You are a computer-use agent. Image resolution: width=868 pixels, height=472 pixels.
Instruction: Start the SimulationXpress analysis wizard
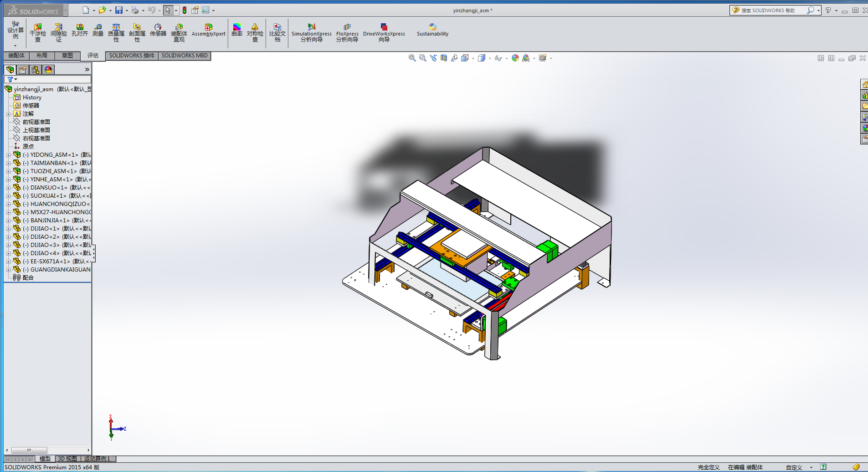[312, 33]
